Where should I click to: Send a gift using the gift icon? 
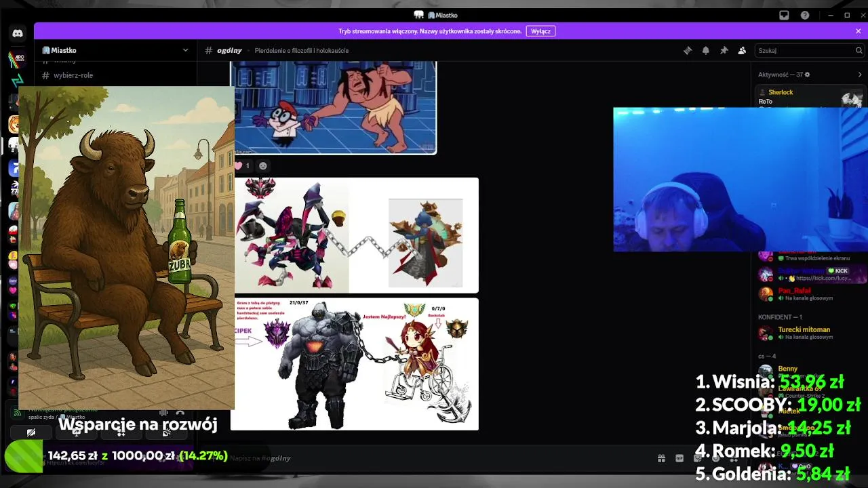661,458
